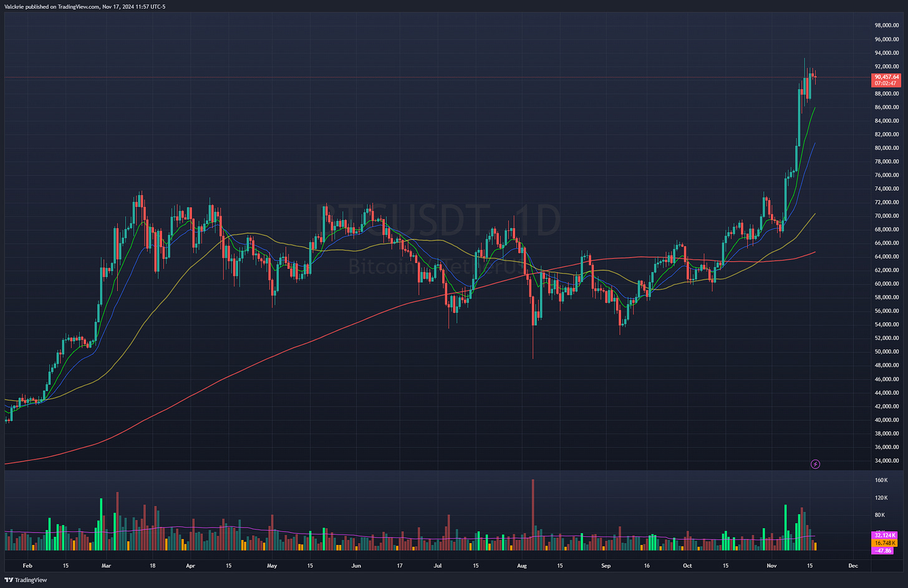Click the TradingView logo at bottom left
The image size is (908, 588).
tap(26, 580)
